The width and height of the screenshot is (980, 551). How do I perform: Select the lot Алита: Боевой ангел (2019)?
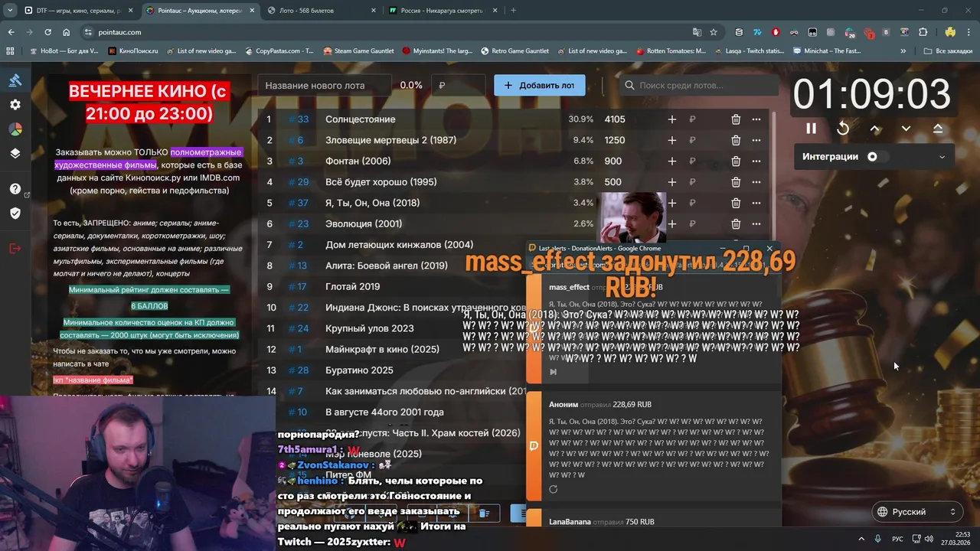pos(387,266)
